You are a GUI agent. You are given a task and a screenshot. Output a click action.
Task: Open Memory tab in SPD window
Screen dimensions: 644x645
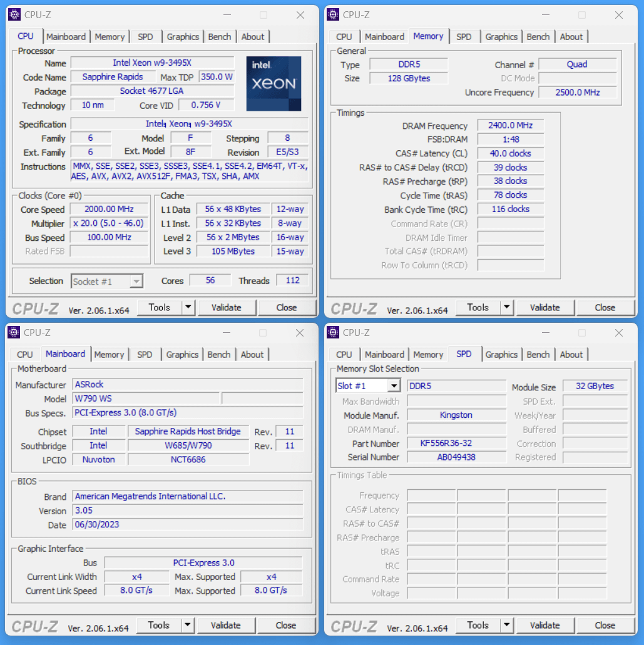coord(428,354)
